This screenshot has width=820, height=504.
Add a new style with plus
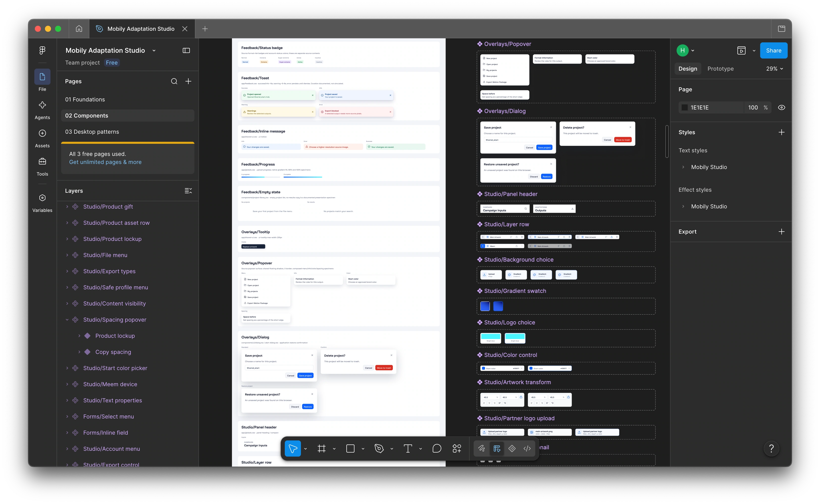[x=781, y=132]
